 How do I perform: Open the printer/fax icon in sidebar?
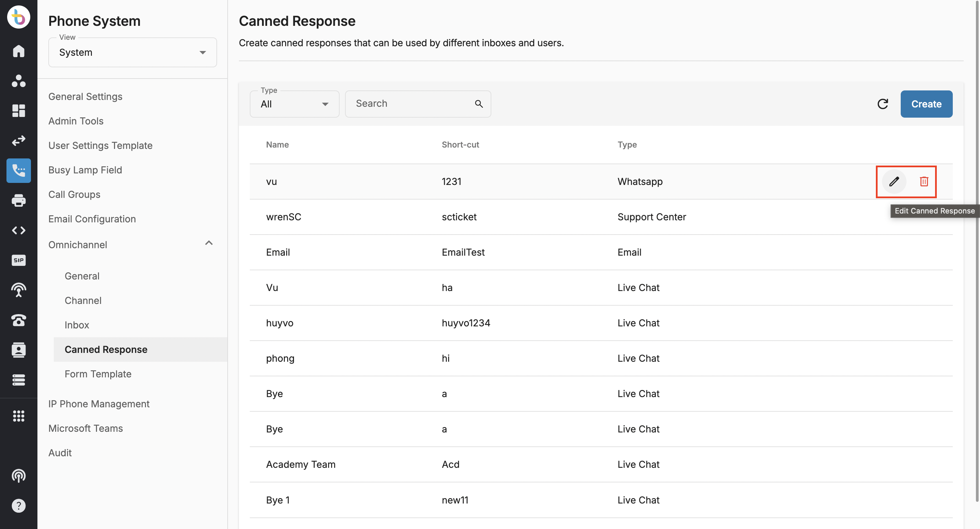pos(18,200)
